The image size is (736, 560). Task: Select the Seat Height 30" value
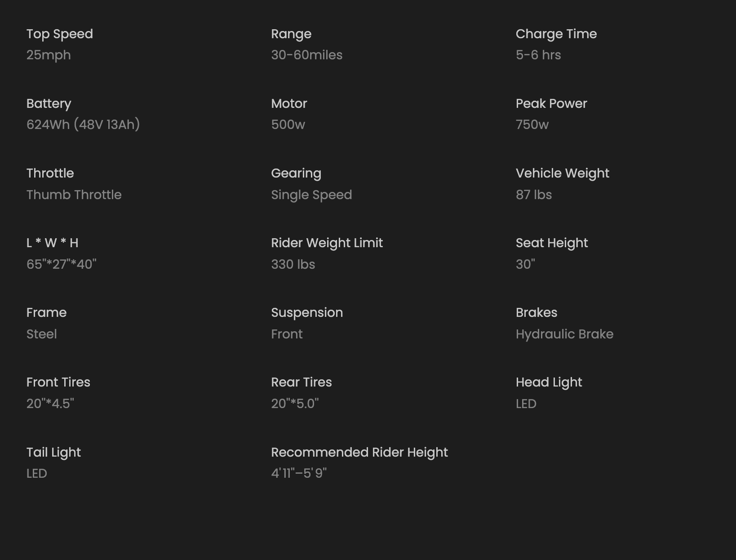coord(526,264)
